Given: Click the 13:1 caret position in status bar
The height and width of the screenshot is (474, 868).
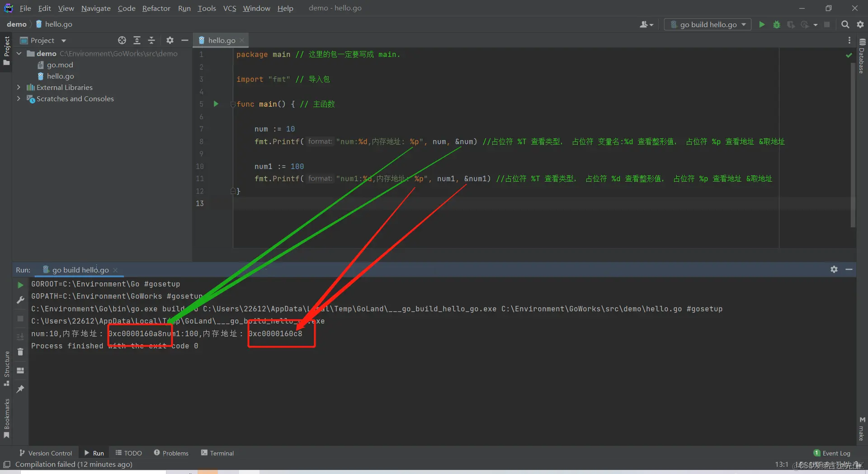Looking at the screenshot, I should (x=782, y=464).
